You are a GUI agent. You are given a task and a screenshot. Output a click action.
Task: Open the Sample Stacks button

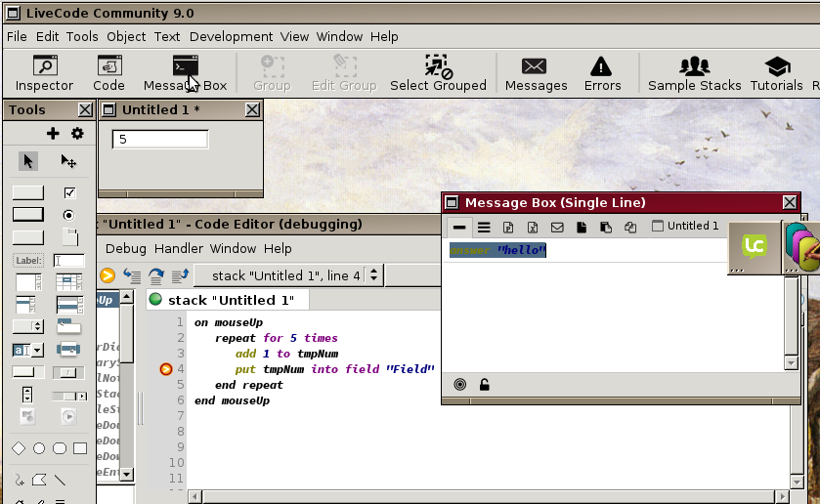694,74
